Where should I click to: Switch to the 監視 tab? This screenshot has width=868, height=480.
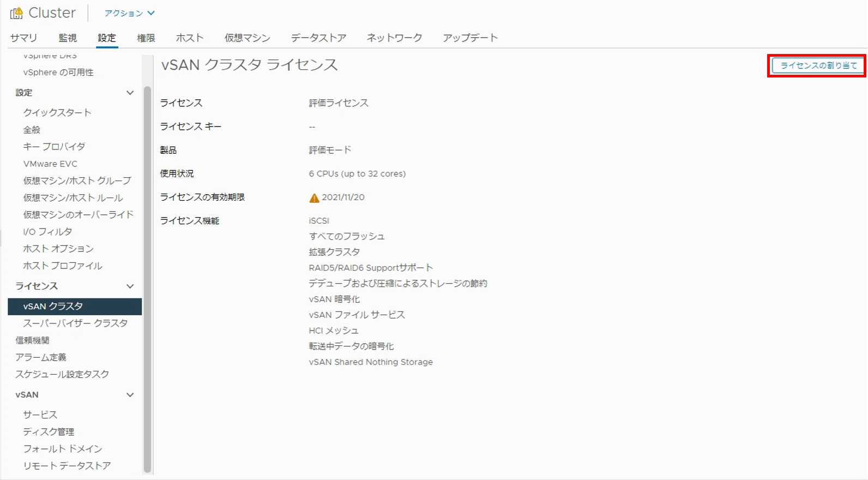coord(68,38)
